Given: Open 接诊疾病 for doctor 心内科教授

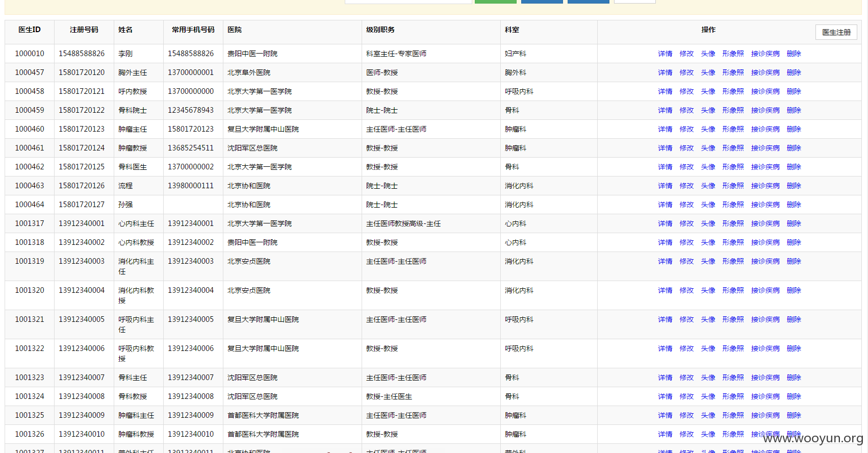Looking at the screenshot, I should (765, 242).
